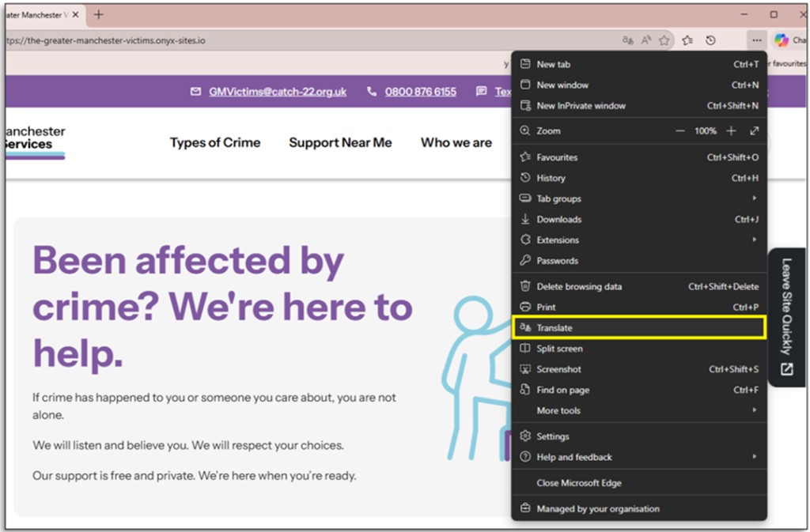Open the History toolbar icon
The image size is (810, 532).
point(710,40)
